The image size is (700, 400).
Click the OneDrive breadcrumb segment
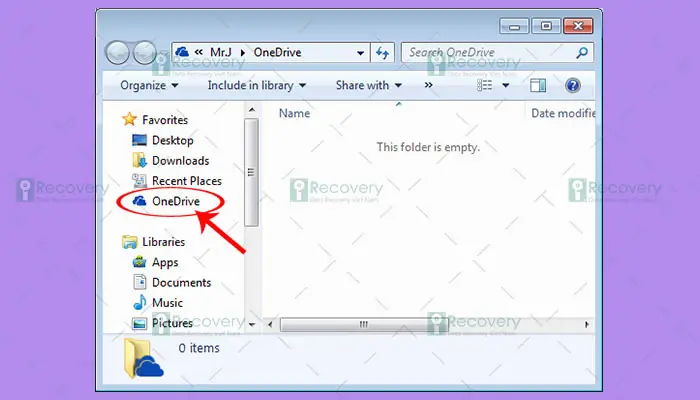277,52
